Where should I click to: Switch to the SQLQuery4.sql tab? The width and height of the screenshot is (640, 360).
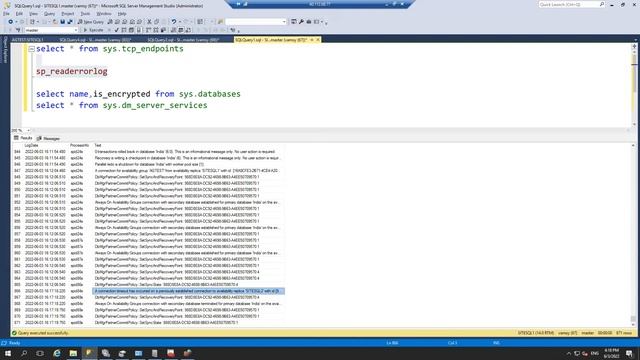coord(95,40)
